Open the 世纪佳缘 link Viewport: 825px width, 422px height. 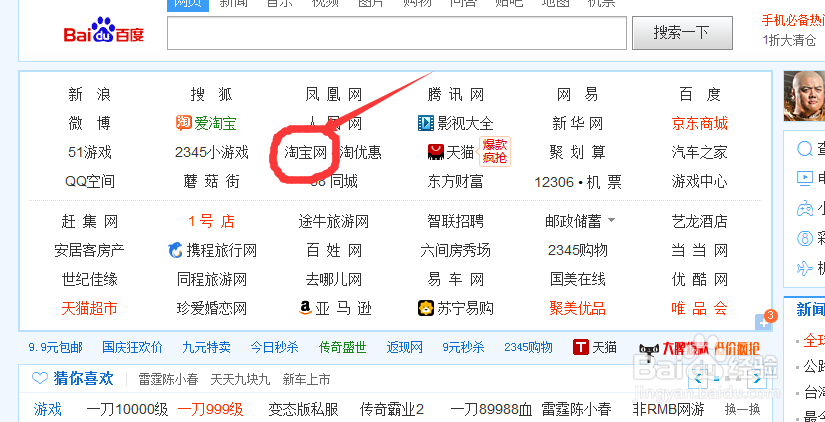[89, 279]
